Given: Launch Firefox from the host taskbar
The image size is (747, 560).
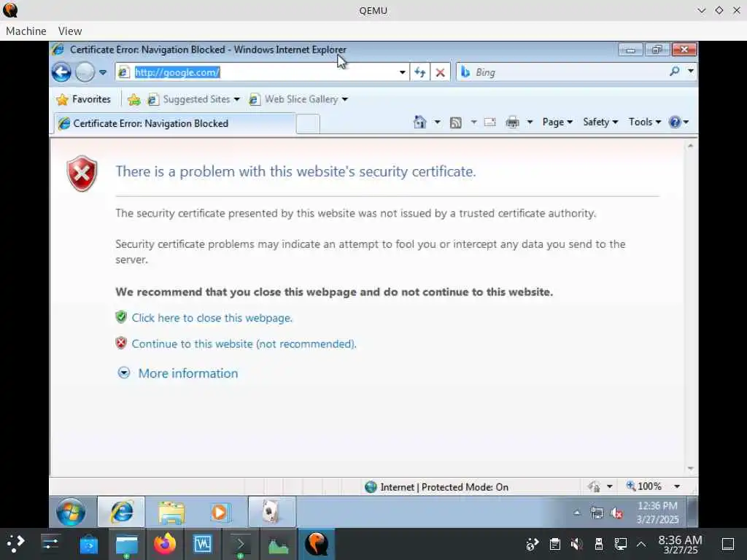Looking at the screenshot, I should [x=164, y=544].
